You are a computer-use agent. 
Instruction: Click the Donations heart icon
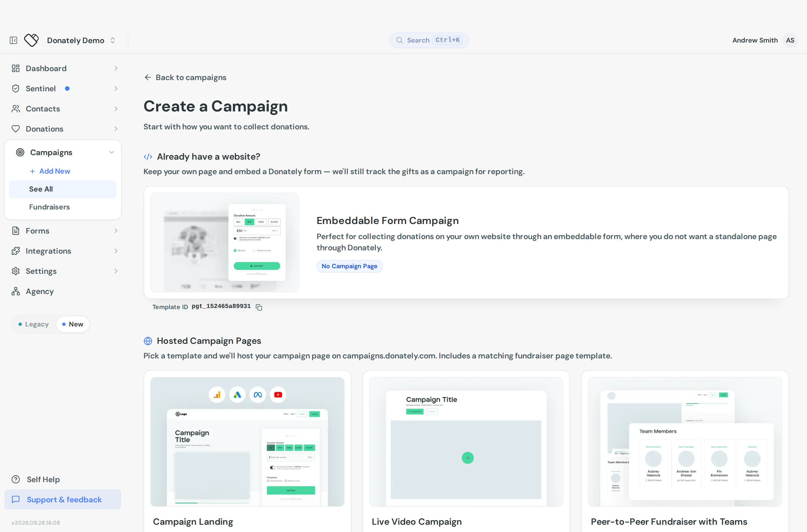16,129
